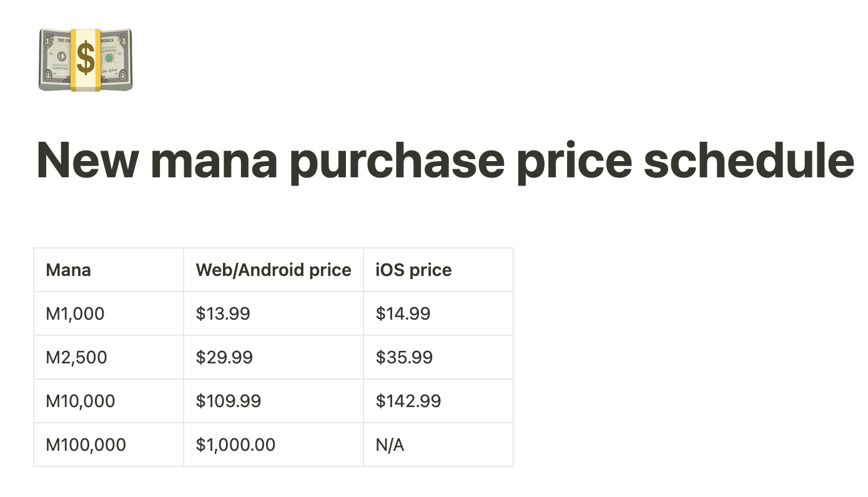This screenshot has height=497, width=868.
Task: Click the $1,000.00 price cell
Action: [274, 445]
